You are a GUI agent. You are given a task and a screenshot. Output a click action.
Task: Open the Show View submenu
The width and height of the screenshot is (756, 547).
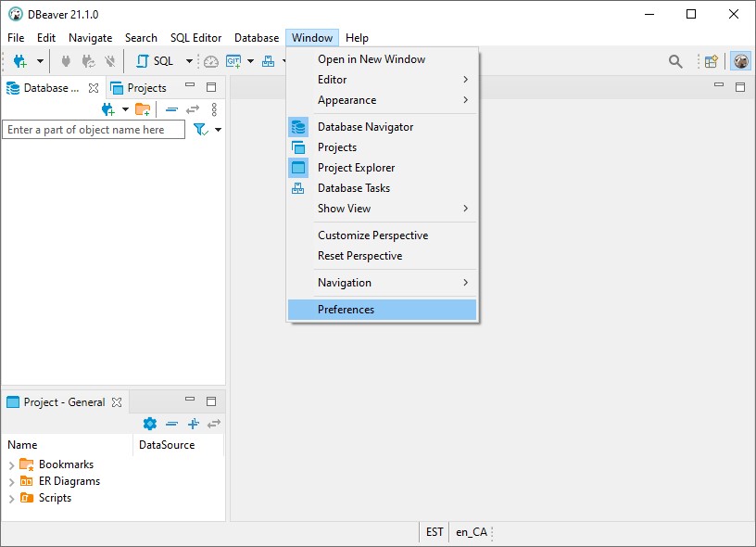(382, 209)
